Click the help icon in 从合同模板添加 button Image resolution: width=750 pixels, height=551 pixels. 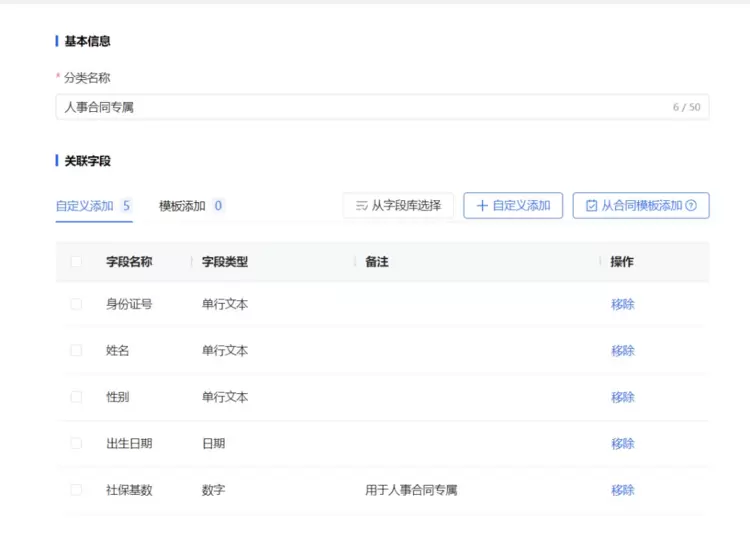click(x=691, y=206)
